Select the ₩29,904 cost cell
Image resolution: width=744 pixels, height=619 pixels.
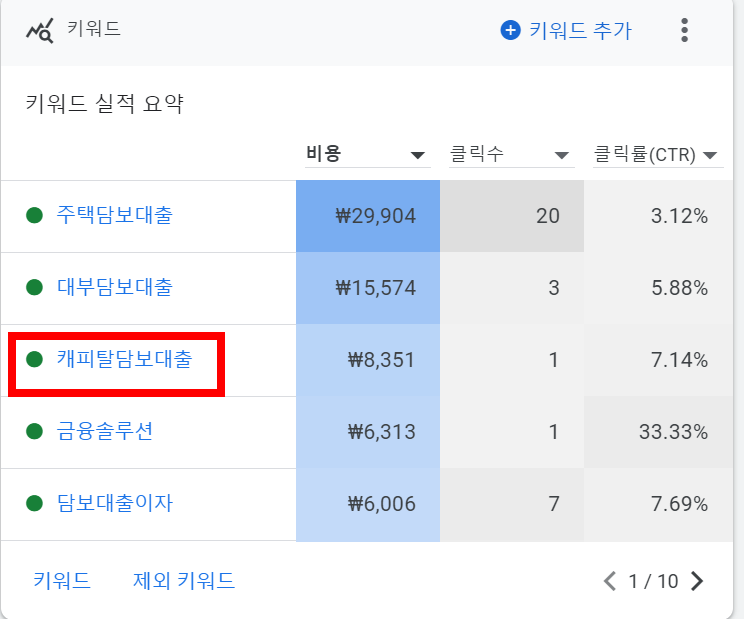tap(368, 216)
